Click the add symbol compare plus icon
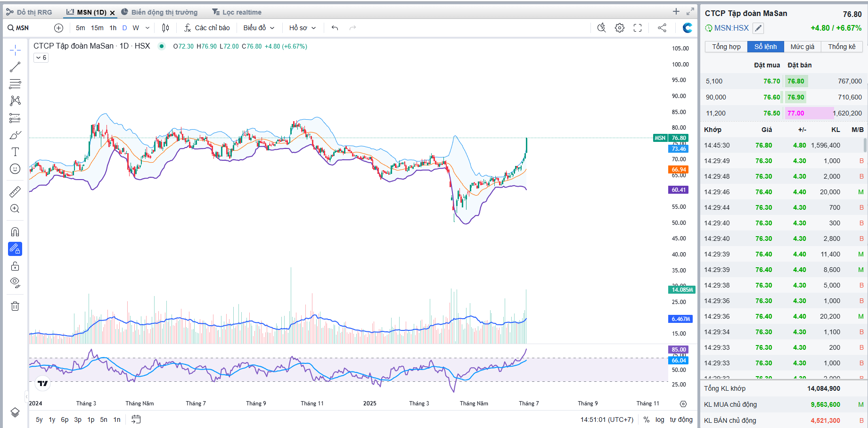This screenshot has width=868, height=428. coord(58,28)
